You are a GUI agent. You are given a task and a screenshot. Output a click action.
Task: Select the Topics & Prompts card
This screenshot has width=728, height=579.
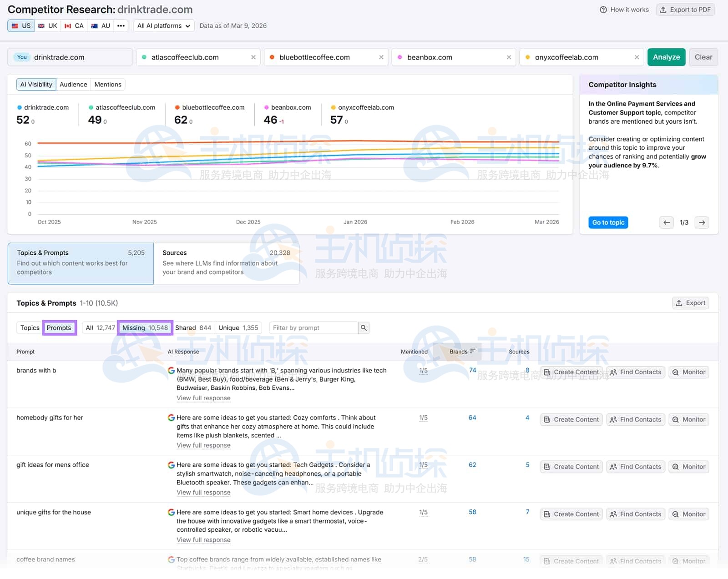[x=81, y=263]
